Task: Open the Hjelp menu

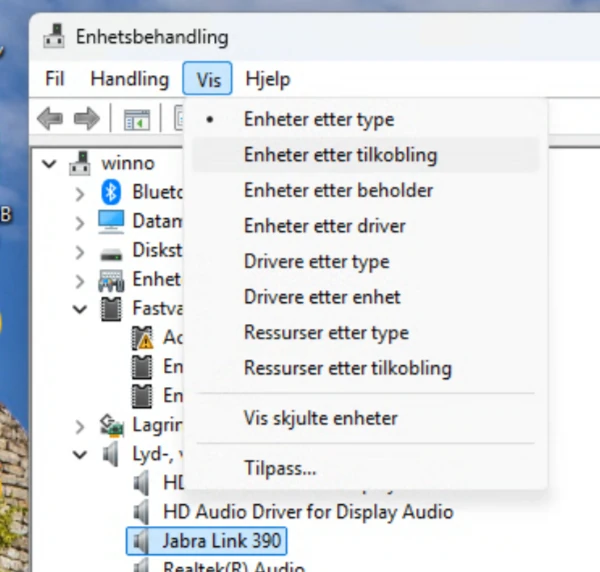Action: pos(268,79)
